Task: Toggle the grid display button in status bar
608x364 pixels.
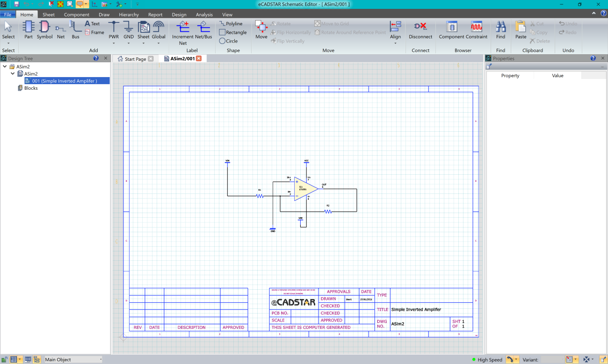Action: tap(569, 359)
